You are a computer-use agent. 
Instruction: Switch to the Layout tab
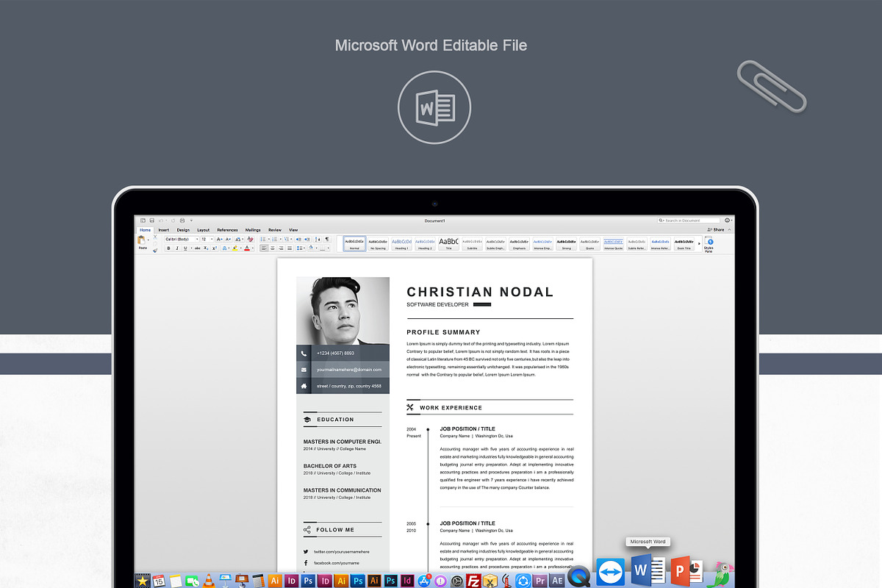[x=204, y=230]
